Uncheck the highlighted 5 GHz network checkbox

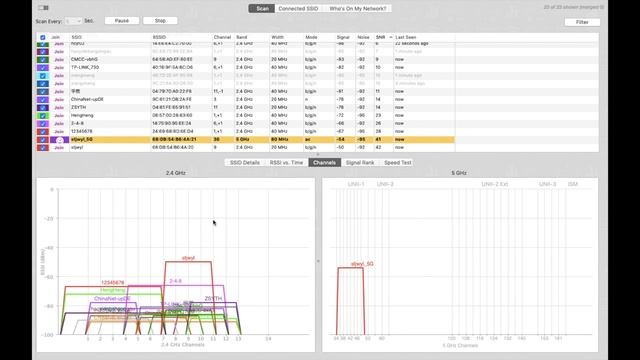click(x=43, y=140)
